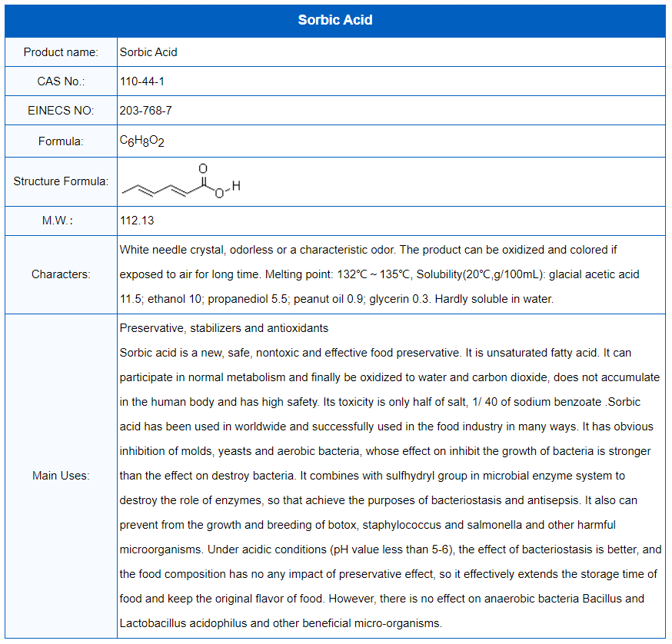This screenshot has height=644, width=672.
Task: Click the 'CAS No.:' label
Action: [61, 81]
